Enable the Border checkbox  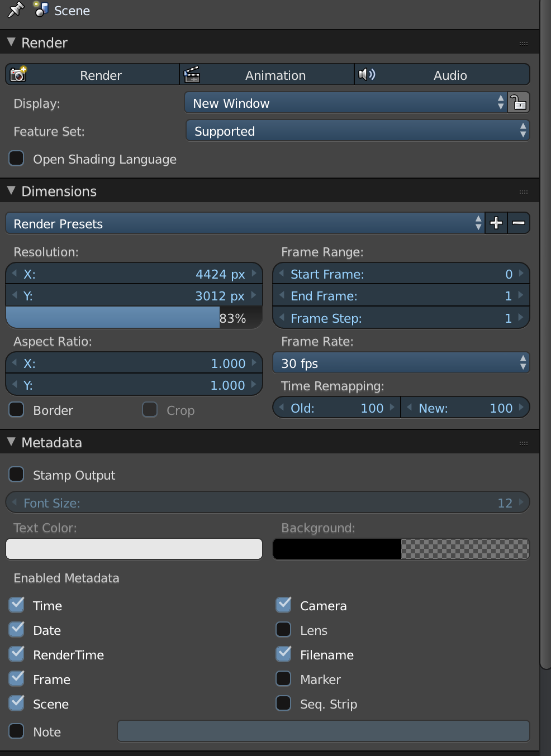(x=17, y=410)
